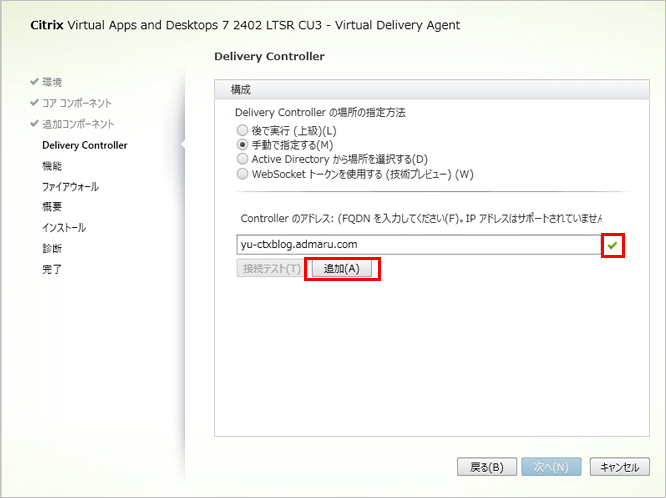The width and height of the screenshot is (666, 498).
Task: Click the 次へ(N) button
Action: pos(549,467)
